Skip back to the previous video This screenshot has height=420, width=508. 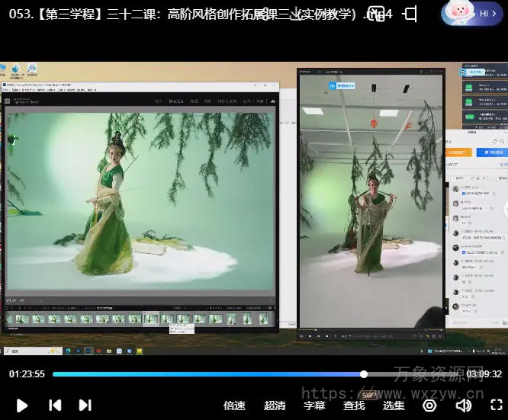pyautogui.click(x=55, y=406)
